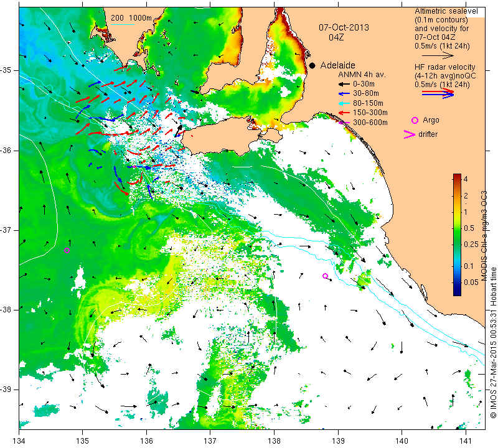Click the 'Altimetric sealevel' heading
Viewport: 498px width, 448px height.
(x=446, y=11)
